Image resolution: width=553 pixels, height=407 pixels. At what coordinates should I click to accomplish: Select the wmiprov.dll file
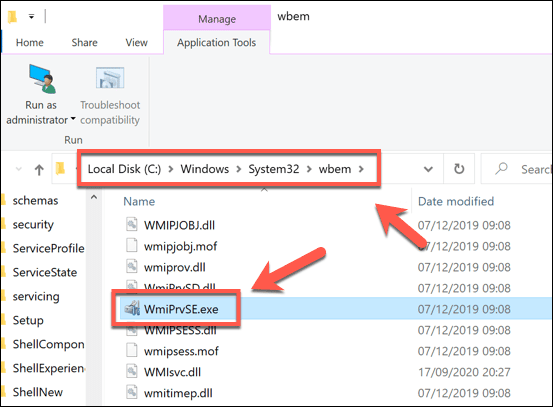[x=175, y=267]
